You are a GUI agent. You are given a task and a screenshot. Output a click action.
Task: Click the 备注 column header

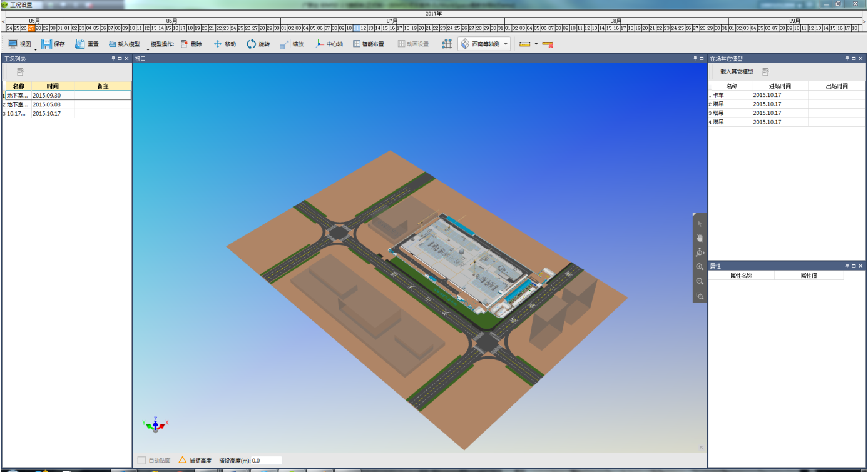103,86
